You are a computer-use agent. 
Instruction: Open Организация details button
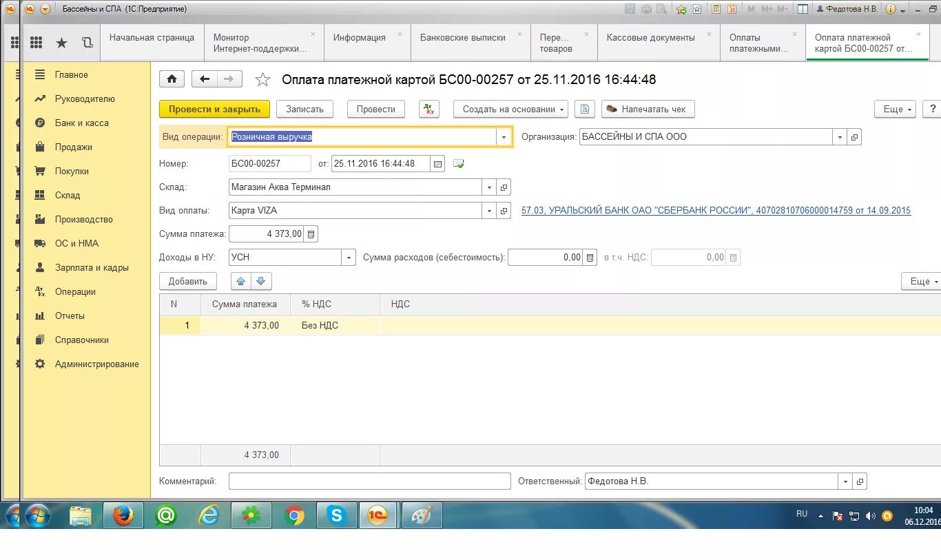point(854,137)
